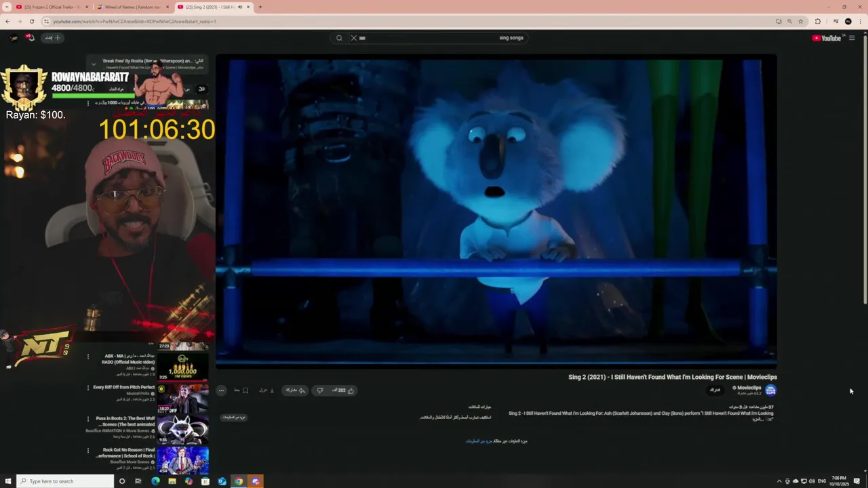Screen dimensions: 868x488
Task: Open options menu for Every Riff Off video
Action: tap(87, 388)
